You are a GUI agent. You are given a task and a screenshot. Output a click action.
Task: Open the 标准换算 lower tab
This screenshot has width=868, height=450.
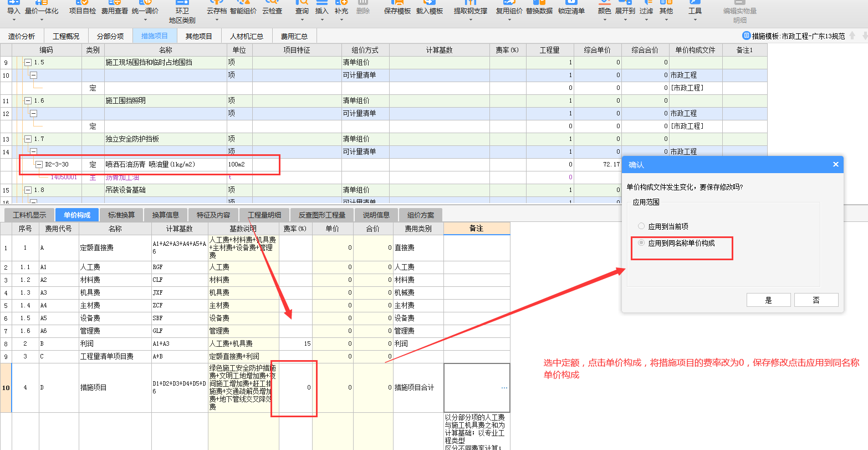pyautogui.click(x=121, y=215)
